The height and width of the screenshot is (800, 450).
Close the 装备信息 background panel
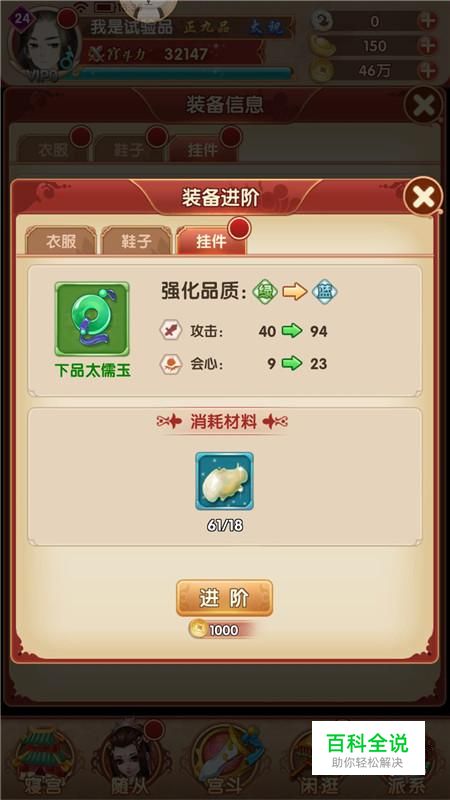pyautogui.click(x=423, y=105)
